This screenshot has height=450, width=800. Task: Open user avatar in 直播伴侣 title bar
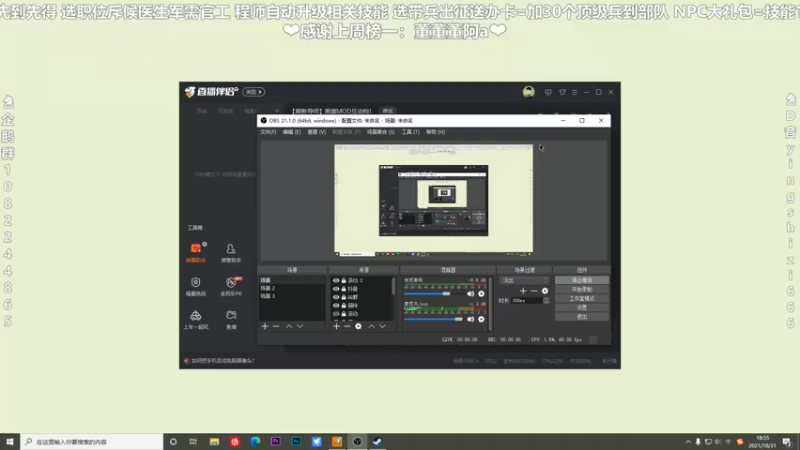coord(529,92)
